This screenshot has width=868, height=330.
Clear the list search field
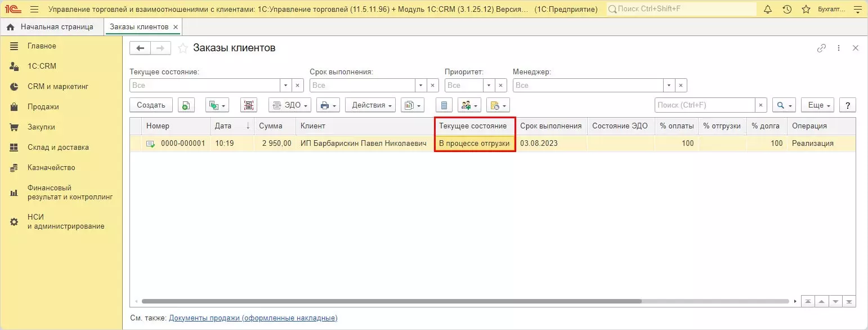761,105
